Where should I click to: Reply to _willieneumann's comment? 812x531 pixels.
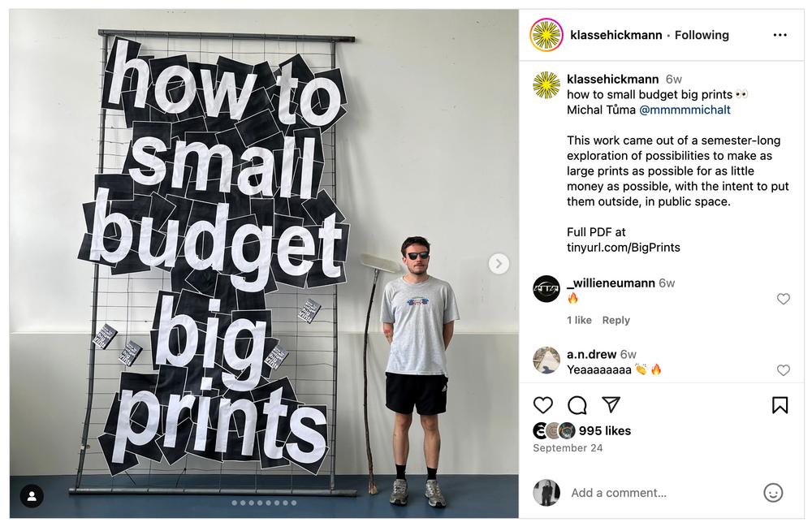[615, 320]
